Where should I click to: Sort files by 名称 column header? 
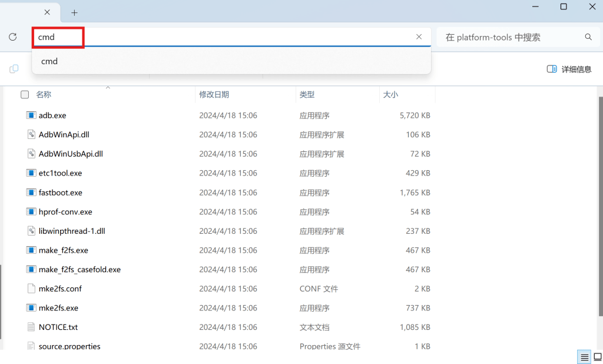click(44, 94)
